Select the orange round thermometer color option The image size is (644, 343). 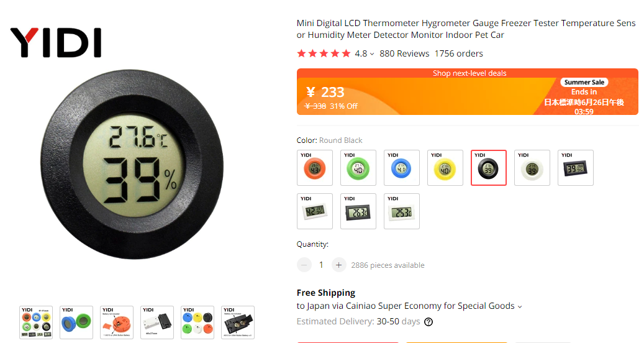315,168
